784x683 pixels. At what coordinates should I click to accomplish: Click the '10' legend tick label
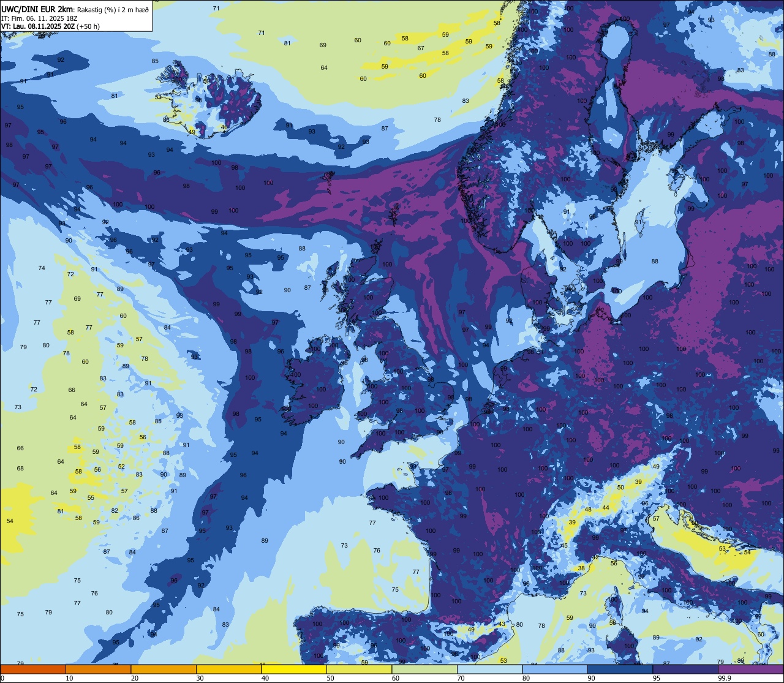coord(69,678)
